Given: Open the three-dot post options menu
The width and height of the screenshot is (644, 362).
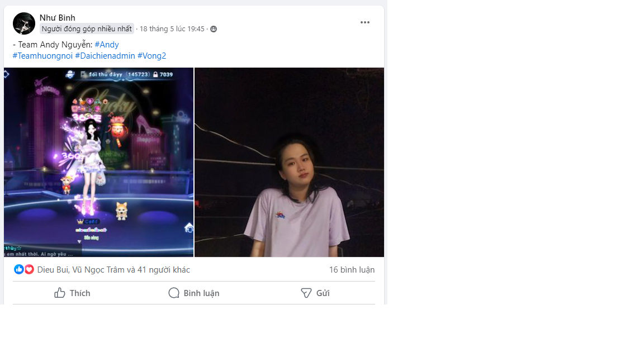Looking at the screenshot, I should point(364,22).
